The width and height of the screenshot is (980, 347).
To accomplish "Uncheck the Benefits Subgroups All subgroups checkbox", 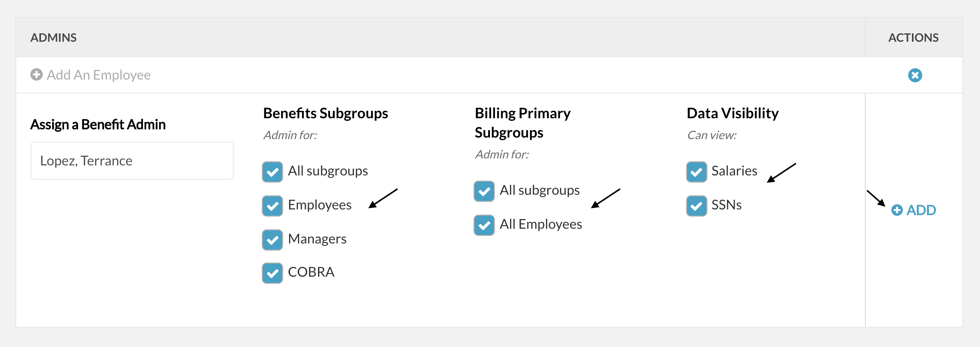I will (272, 172).
